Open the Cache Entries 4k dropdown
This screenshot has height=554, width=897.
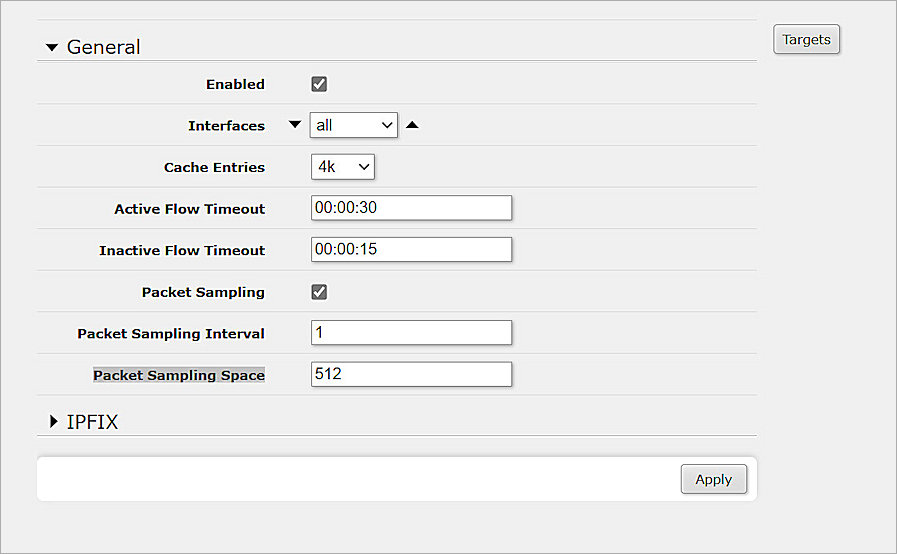pyautogui.click(x=343, y=167)
